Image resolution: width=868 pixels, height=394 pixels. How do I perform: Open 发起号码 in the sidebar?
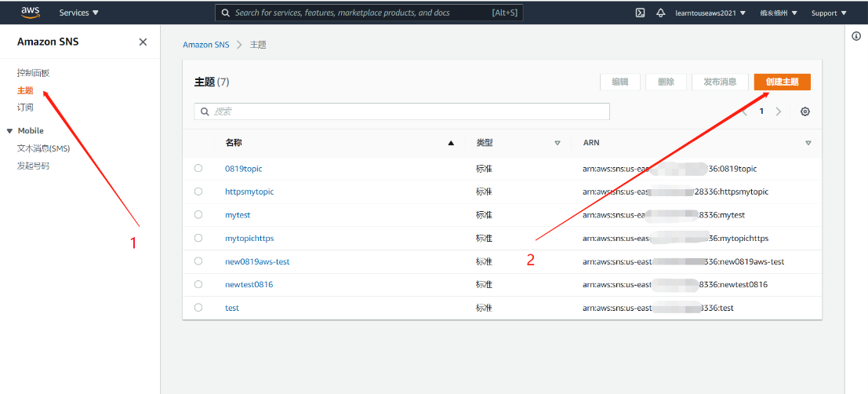[x=33, y=166]
